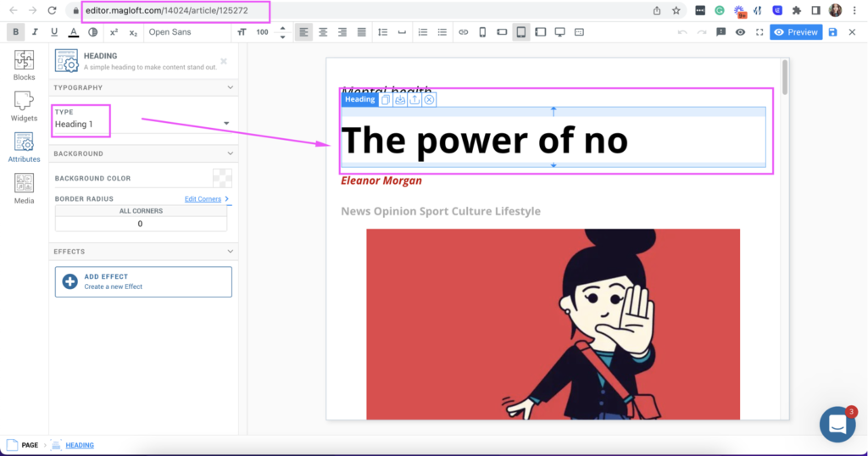The image size is (868, 456).
Task: Select PAGE in the breadcrumb
Action: (30, 445)
